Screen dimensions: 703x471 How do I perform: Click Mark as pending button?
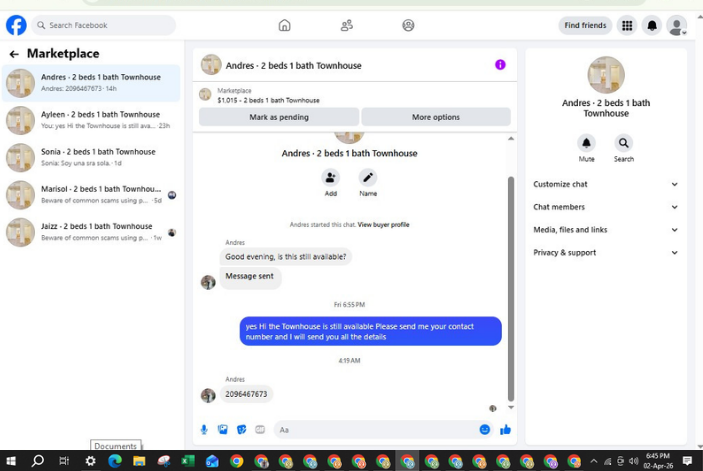279,117
